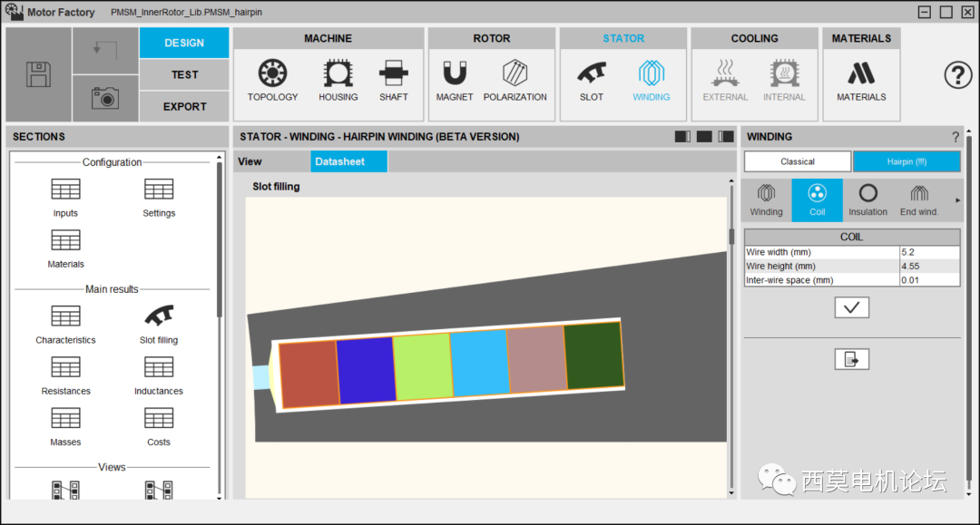Image resolution: width=980 pixels, height=525 pixels.
Task: Show the Slot filling result
Action: click(x=159, y=325)
